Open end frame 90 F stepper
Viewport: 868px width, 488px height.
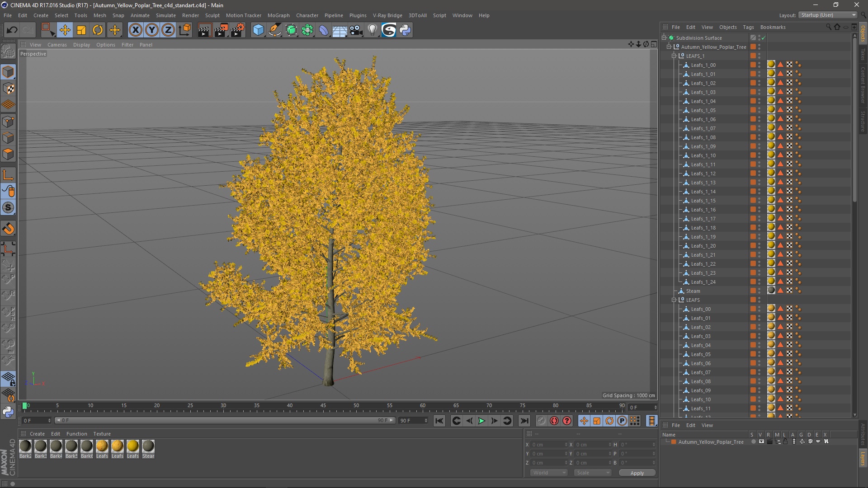(x=426, y=421)
